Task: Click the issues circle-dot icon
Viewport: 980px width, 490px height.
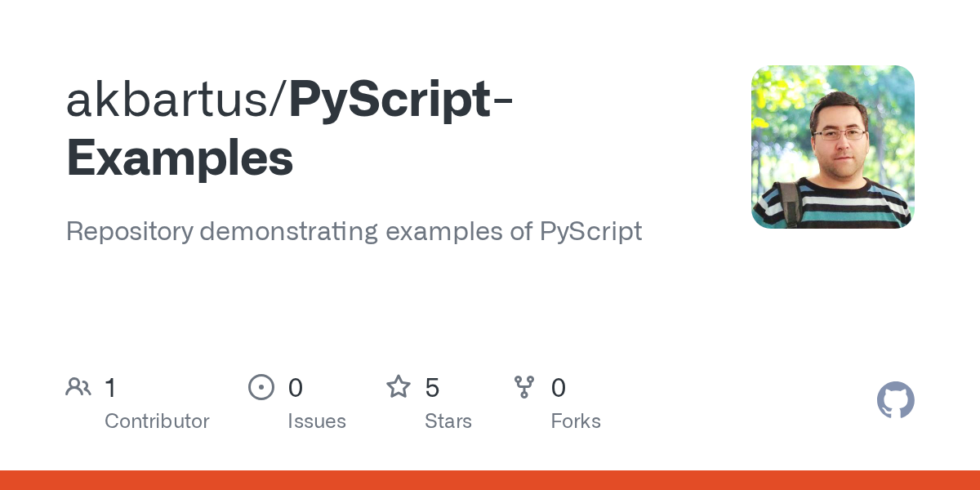Action: tap(261, 387)
